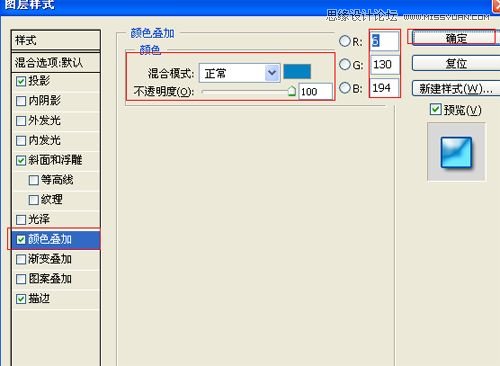Open the 斜面和浮雕 settings row
This screenshot has height=366, width=500.
pyautogui.click(x=56, y=160)
